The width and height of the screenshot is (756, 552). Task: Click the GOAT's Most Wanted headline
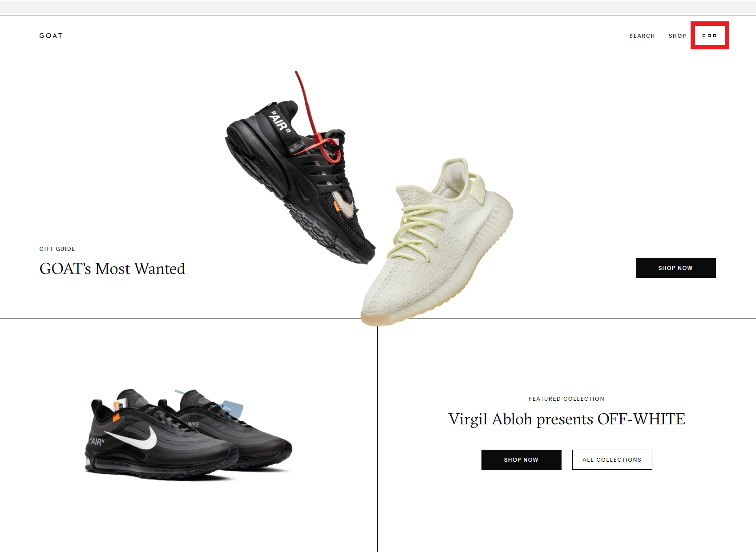[x=112, y=269]
